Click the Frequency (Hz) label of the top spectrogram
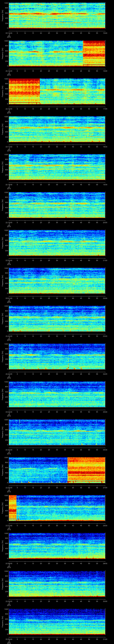This screenshot has height=644, width=114. click(3, 16)
